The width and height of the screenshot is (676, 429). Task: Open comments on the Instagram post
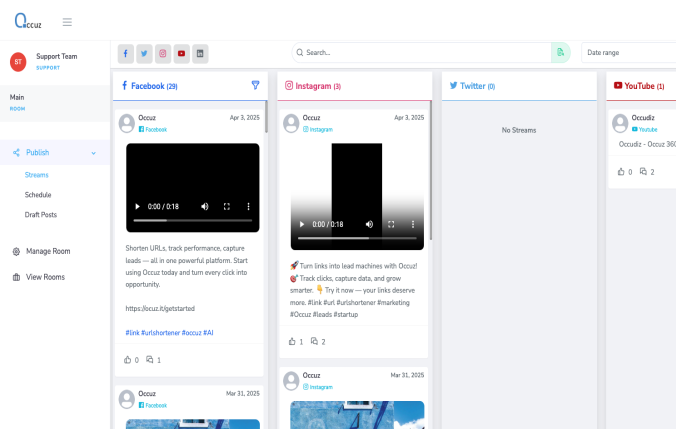pos(314,341)
